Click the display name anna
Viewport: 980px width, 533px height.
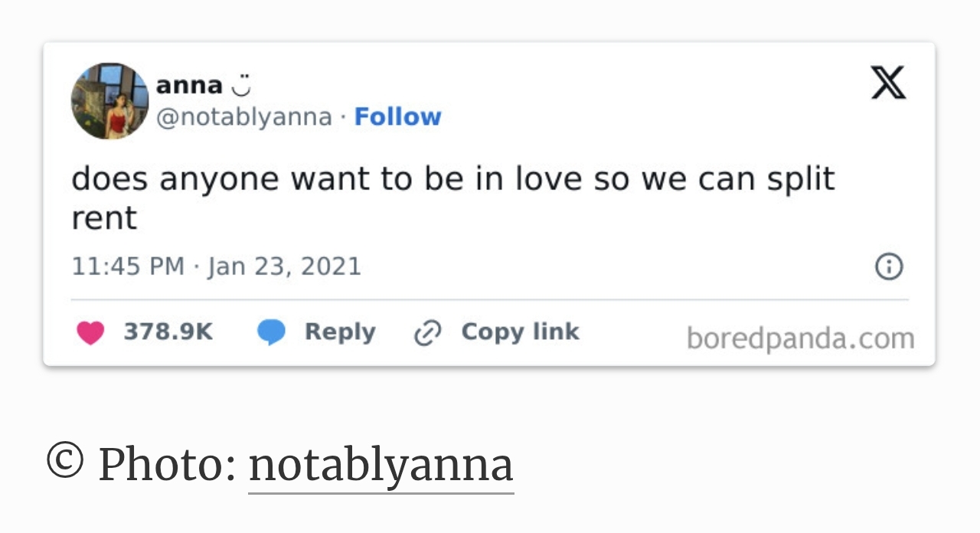(189, 86)
